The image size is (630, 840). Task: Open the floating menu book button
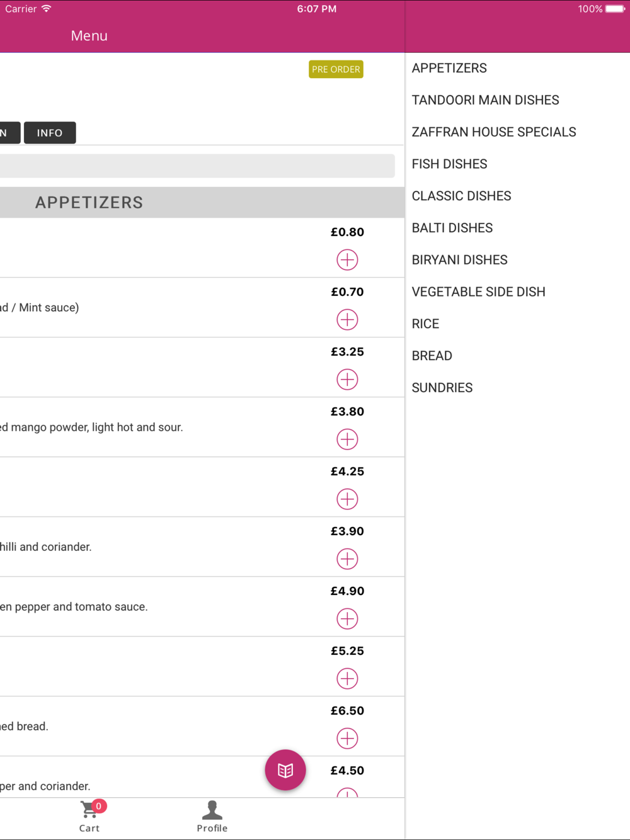285,769
